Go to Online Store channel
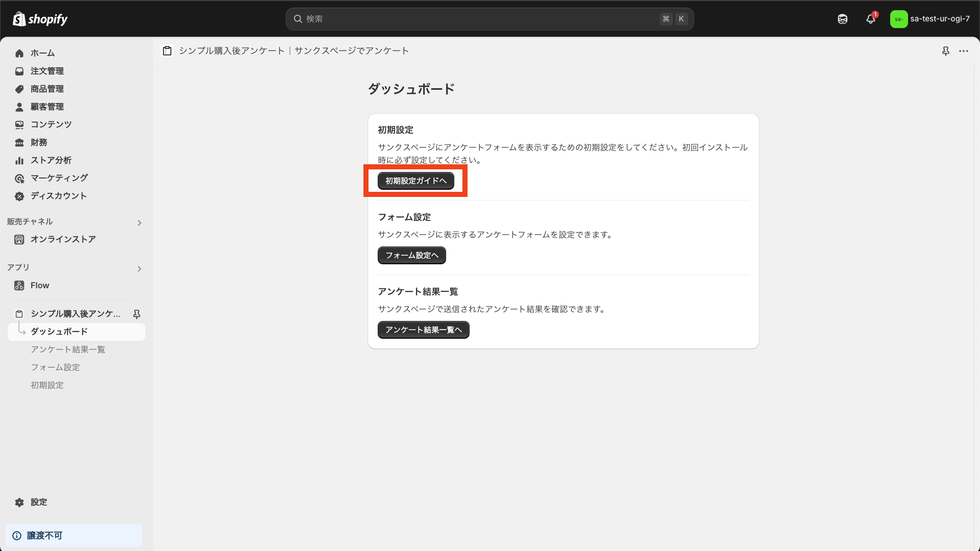980x551 pixels. pyautogui.click(x=63, y=239)
